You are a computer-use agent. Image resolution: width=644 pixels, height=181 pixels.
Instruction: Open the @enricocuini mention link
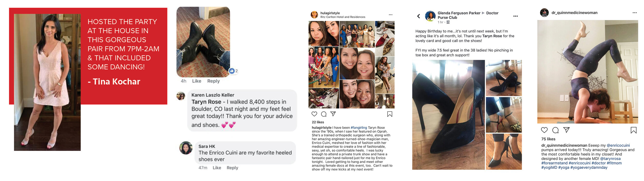pos(618,145)
